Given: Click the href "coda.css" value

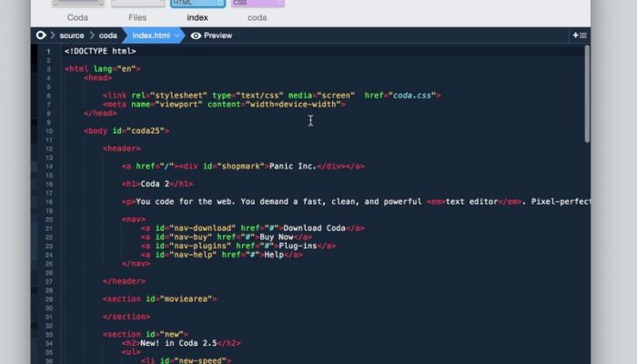Looking at the screenshot, I should click(412, 96).
